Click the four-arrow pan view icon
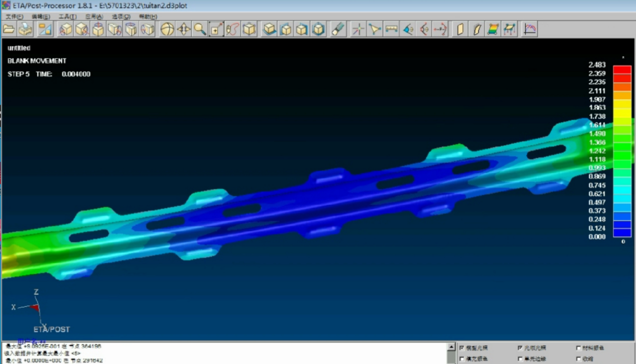Screen dimensions: 636x364 point(184,29)
